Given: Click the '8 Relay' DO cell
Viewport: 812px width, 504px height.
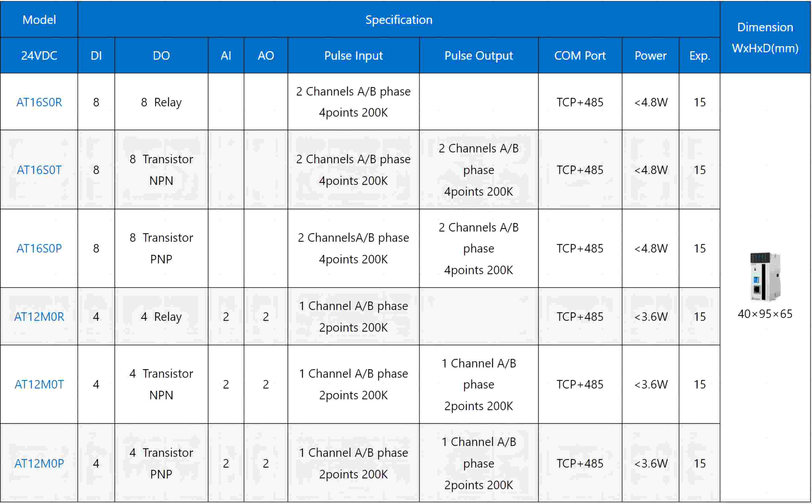Looking at the screenshot, I should pos(161,102).
